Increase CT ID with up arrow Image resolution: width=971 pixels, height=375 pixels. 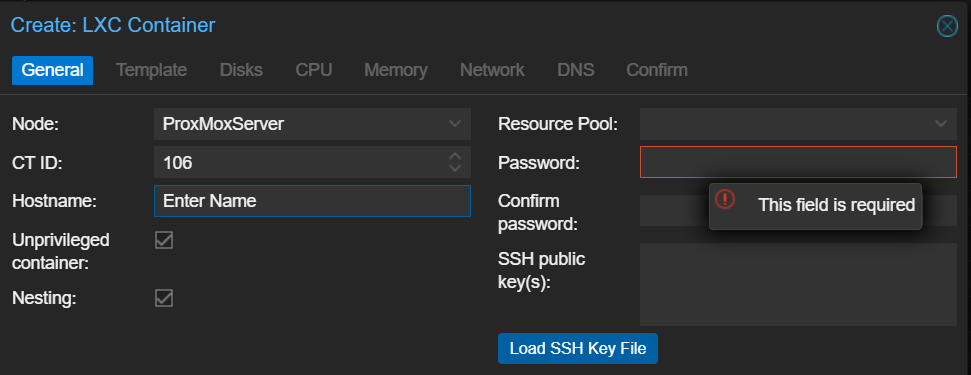click(x=455, y=156)
